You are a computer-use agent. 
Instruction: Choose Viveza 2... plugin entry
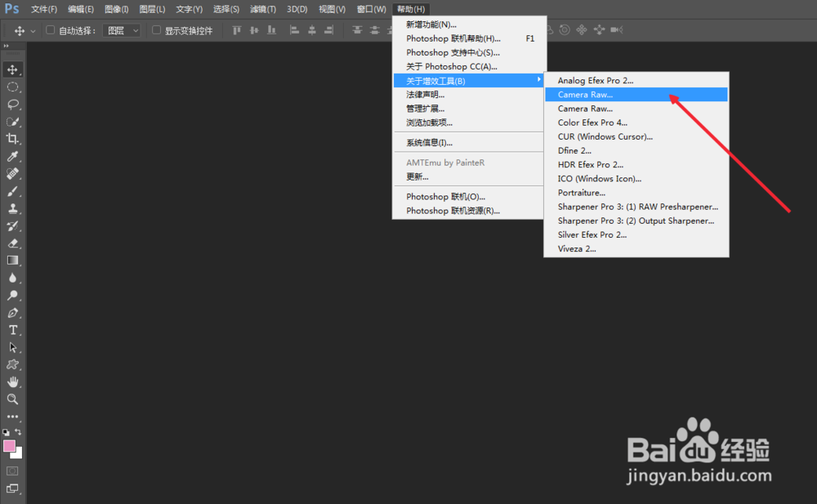pyautogui.click(x=636, y=249)
